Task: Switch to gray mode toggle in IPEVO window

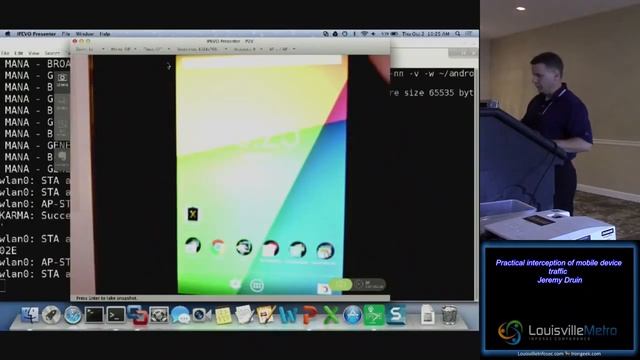Action: coord(369,284)
